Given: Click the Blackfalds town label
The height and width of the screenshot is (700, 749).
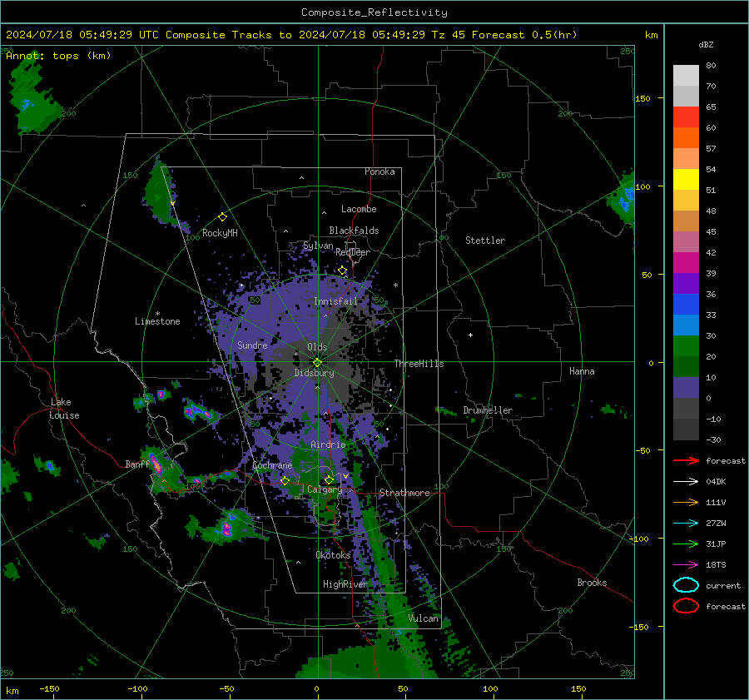Looking at the screenshot, I should 354,231.
